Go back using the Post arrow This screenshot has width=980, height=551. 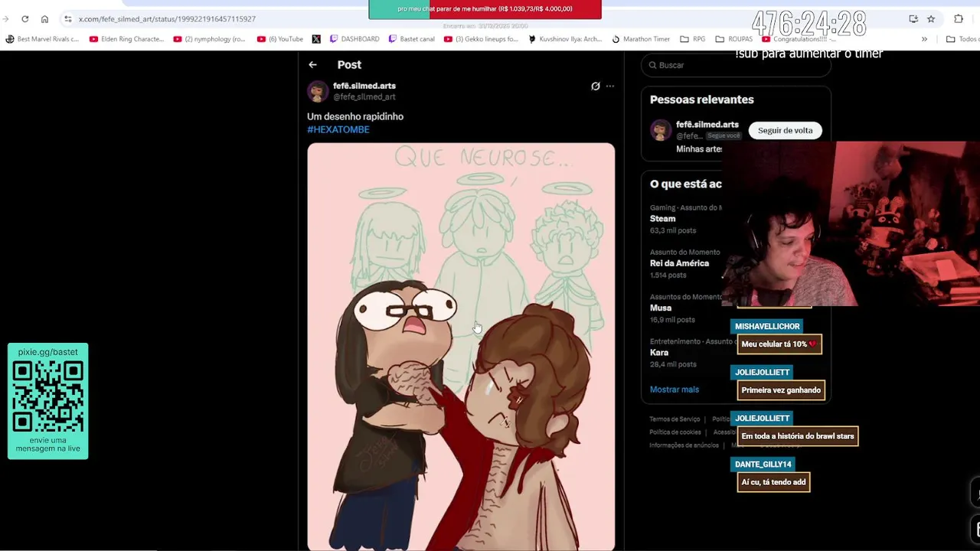[312, 65]
